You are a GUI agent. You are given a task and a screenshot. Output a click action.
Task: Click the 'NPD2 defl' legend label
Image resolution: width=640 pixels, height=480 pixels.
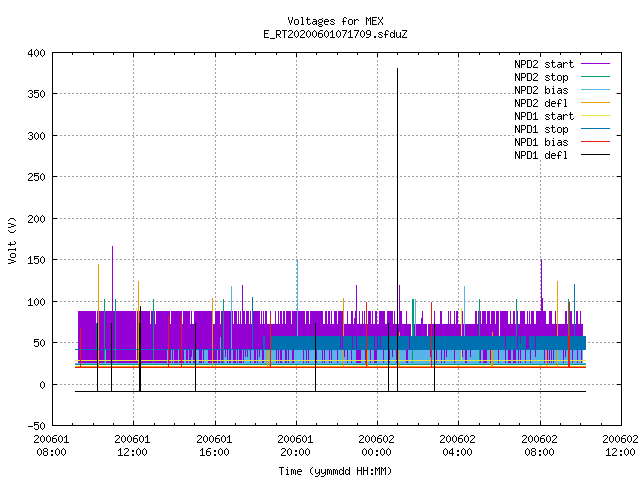(x=541, y=103)
